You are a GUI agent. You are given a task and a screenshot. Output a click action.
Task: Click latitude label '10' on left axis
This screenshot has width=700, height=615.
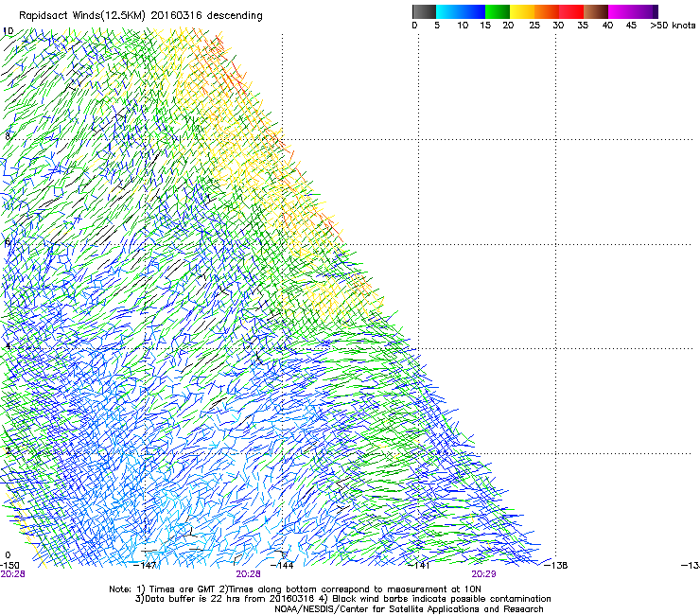(9, 31)
